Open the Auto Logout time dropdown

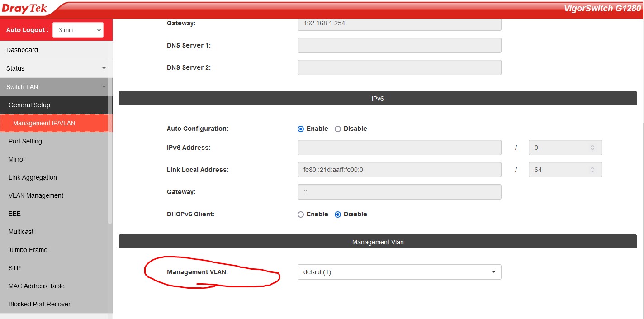pyautogui.click(x=78, y=30)
